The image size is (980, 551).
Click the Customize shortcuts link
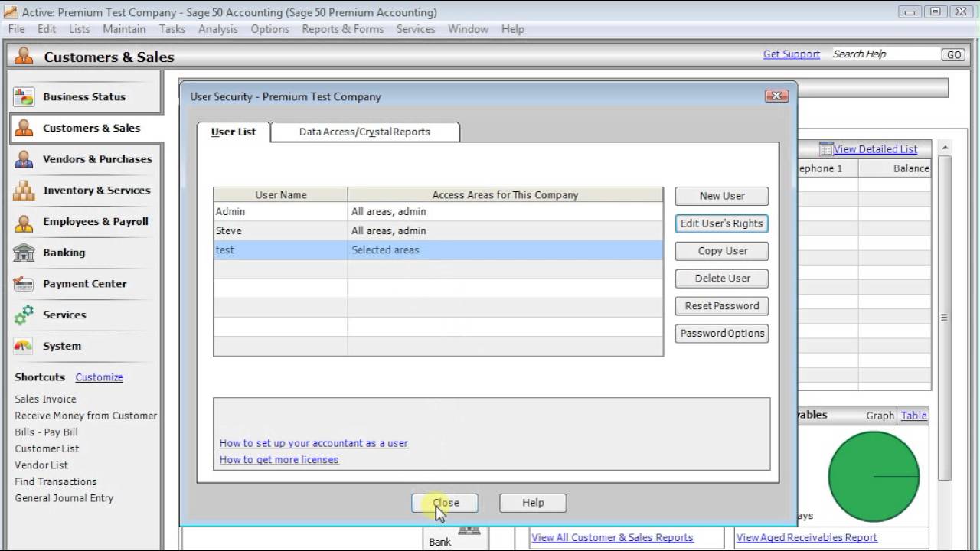click(99, 377)
